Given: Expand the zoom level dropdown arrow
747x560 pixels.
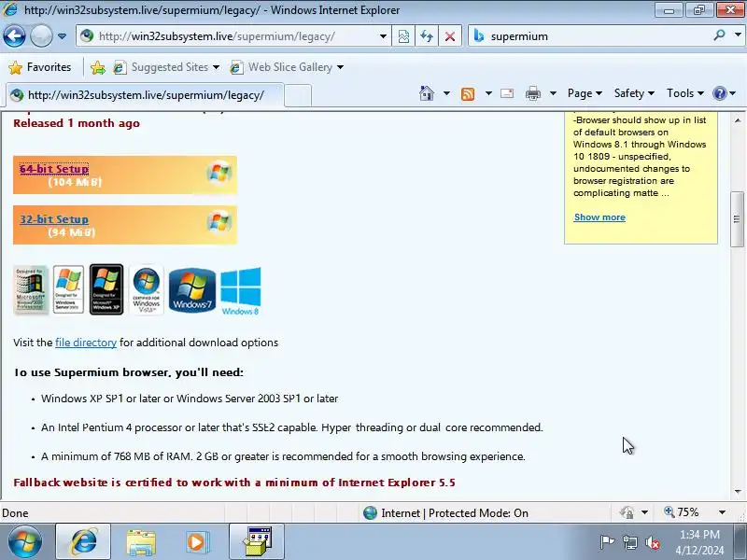Looking at the screenshot, I should coord(722,512).
